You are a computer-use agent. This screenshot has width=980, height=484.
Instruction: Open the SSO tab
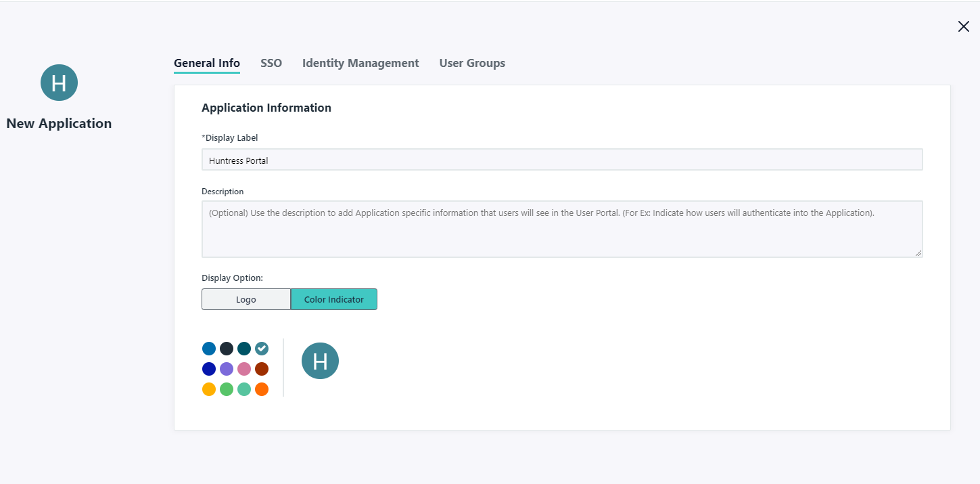(271, 63)
